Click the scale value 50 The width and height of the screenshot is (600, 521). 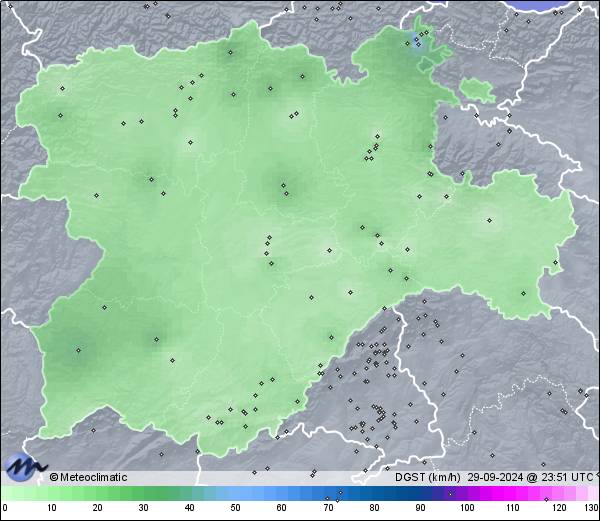tap(235, 508)
